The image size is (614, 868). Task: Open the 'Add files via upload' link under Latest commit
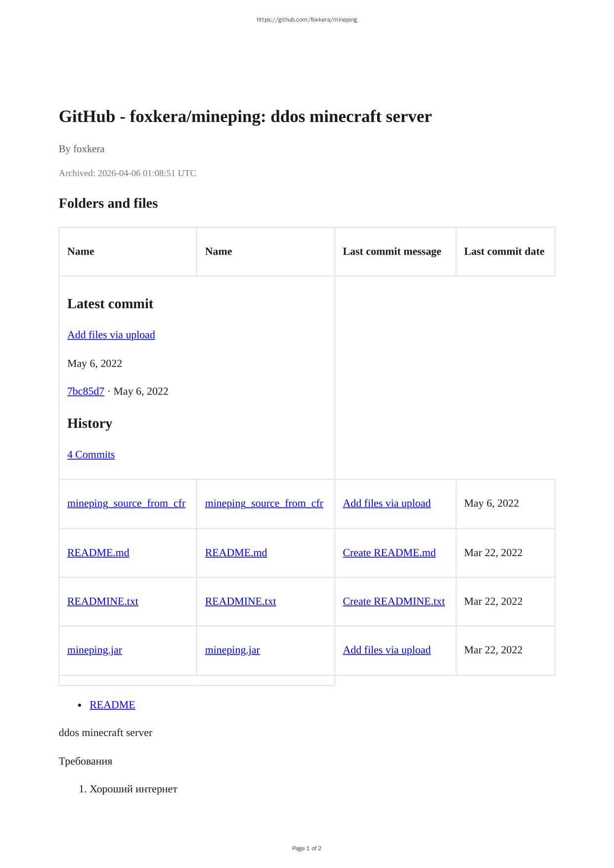111,335
